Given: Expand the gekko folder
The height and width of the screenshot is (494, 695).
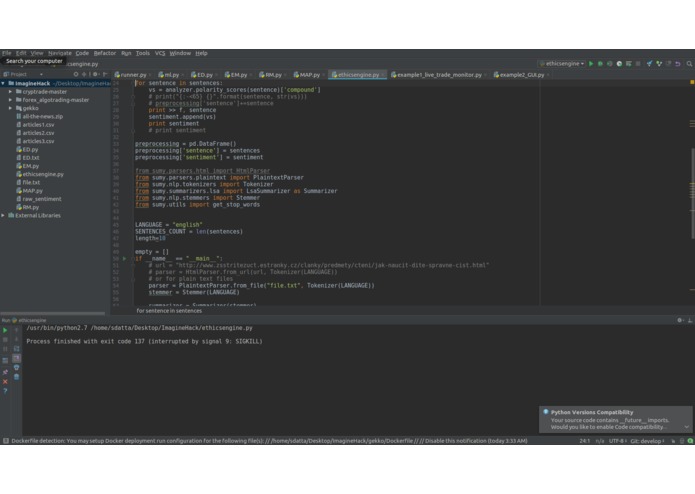Looking at the screenshot, I should pos(10,108).
